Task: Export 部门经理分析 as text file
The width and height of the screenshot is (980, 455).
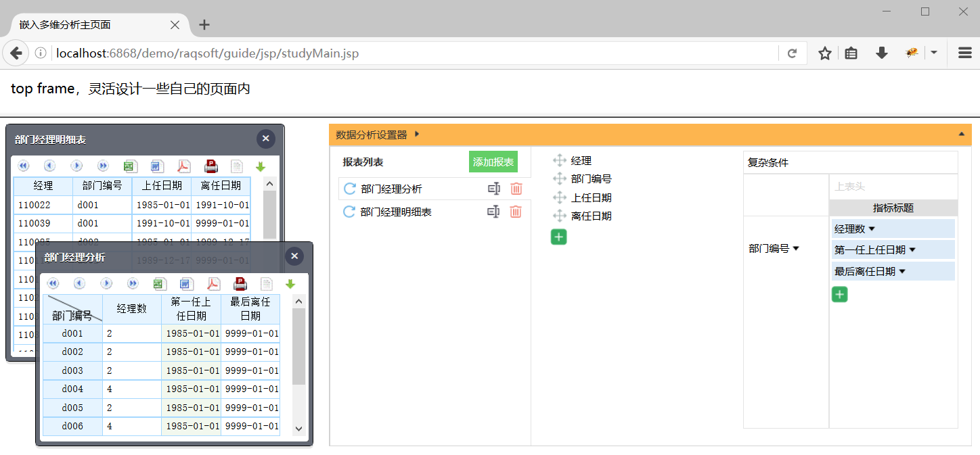Action: coord(267,283)
